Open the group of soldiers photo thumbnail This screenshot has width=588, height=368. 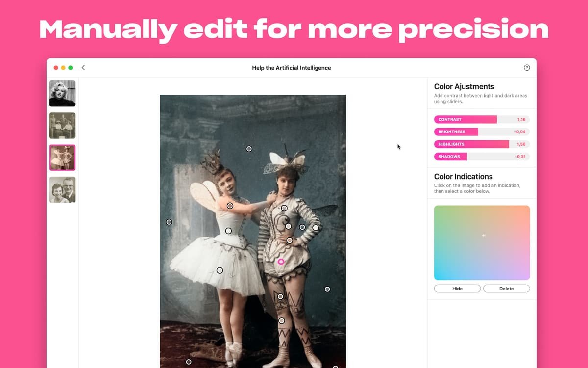[x=62, y=126]
